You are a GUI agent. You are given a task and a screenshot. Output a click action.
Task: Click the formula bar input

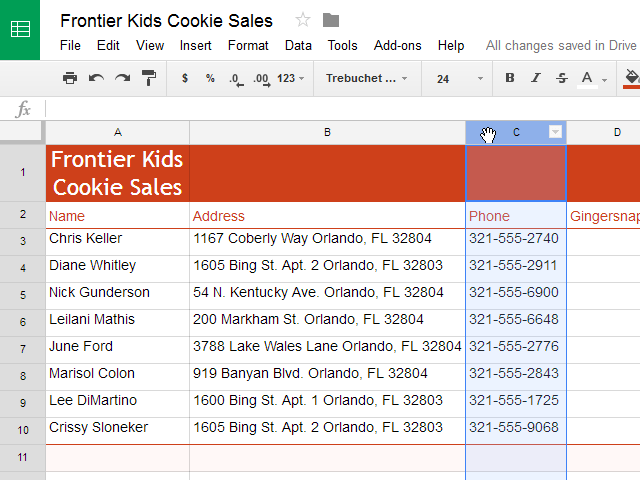tap(340, 109)
